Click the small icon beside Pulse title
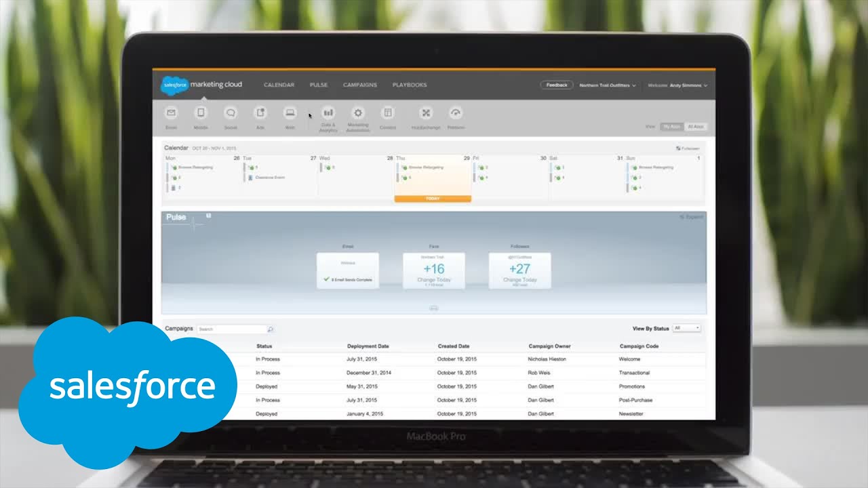This screenshot has width=868, height=488. 208,216
